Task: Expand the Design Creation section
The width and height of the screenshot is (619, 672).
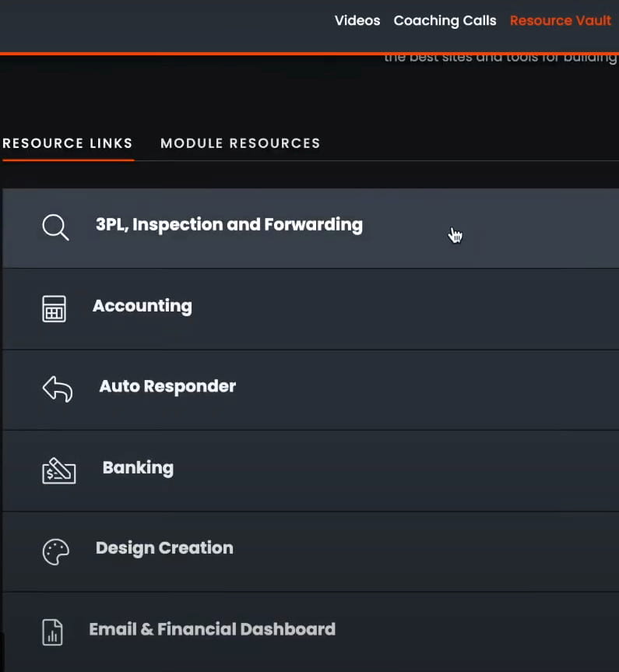Action: pyautogui.click(x=311, y=551)
